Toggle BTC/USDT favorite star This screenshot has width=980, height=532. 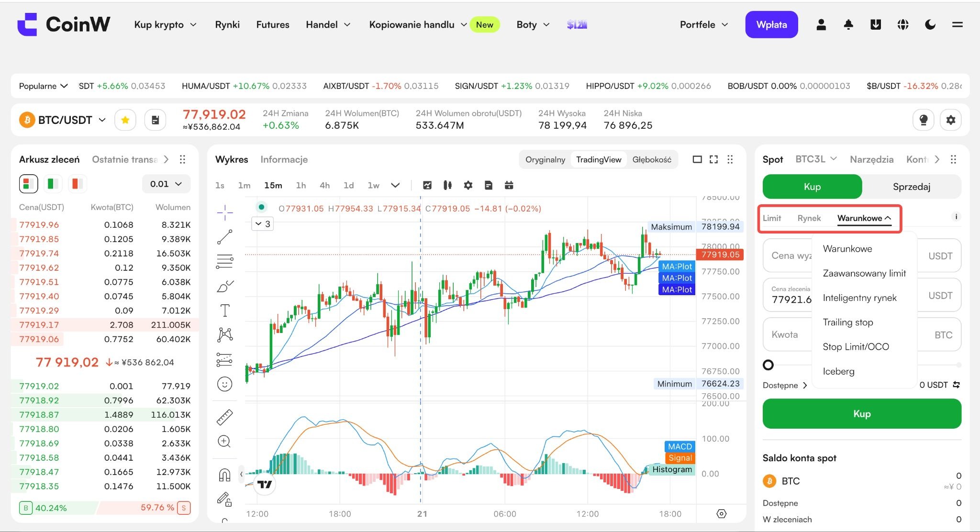pyautogui.click(x=125, y=120)
